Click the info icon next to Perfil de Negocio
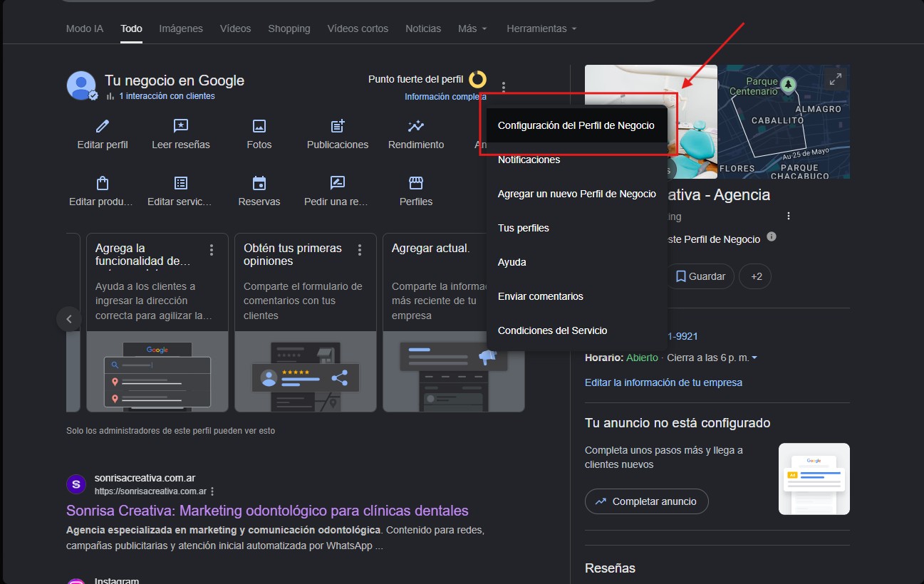 coord(772,236)
